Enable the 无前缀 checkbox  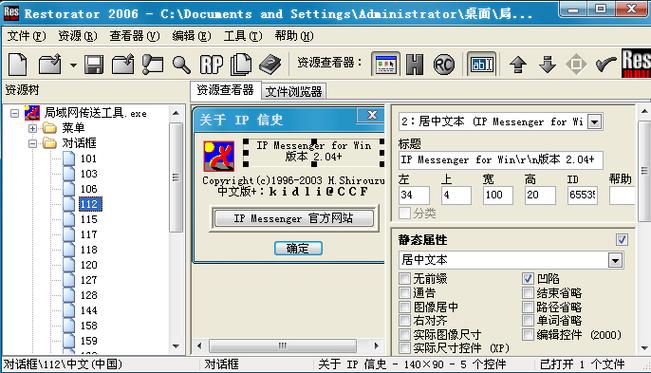click(x=404, y=278)
